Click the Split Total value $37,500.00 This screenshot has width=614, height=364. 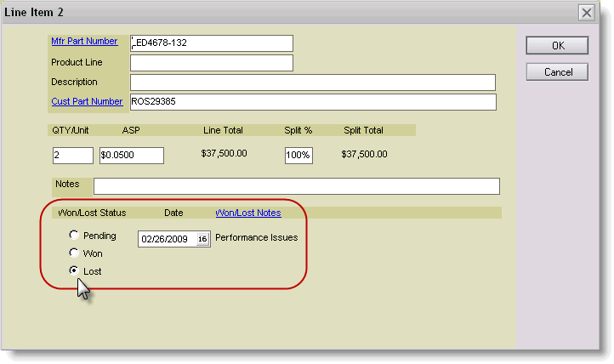tap(364, 154)
